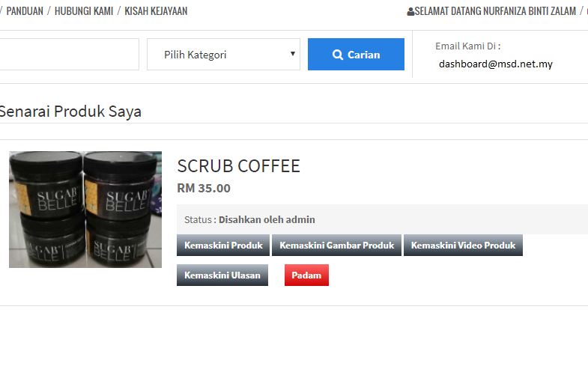Select Kemaskini Gambar Produk
Viewport: 588px width, 381px height.
(x=336, y=246)
